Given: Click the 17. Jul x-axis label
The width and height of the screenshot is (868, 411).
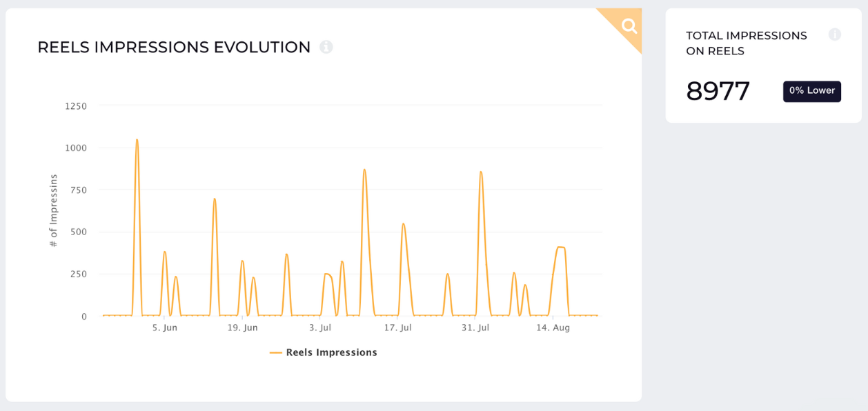Looking at the screenshot, I should (398, 328).
